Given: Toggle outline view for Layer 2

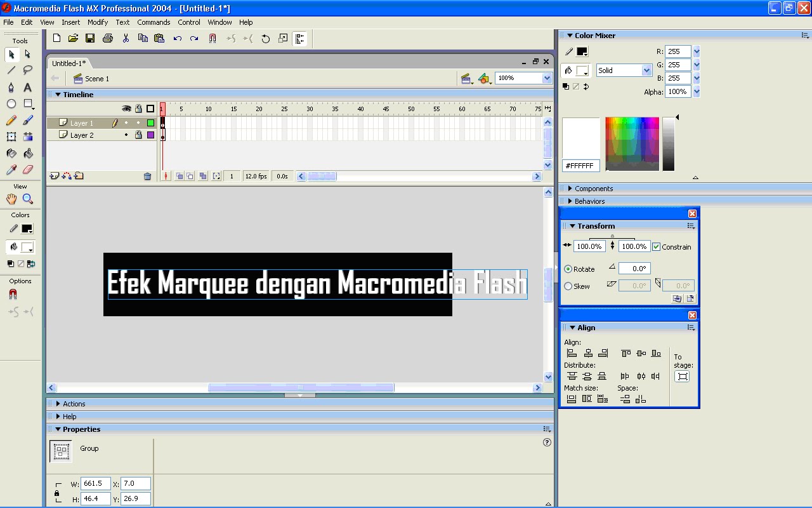Looking at the screenshot, I should coord(150,135).
